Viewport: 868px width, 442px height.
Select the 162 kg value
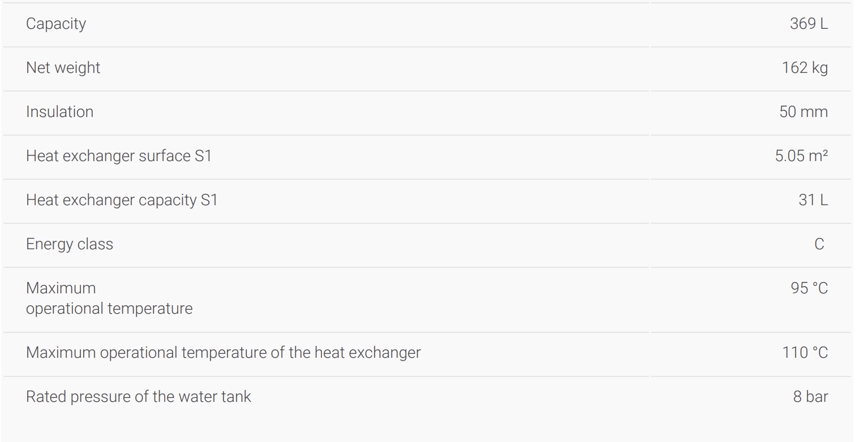coord(805,68)
